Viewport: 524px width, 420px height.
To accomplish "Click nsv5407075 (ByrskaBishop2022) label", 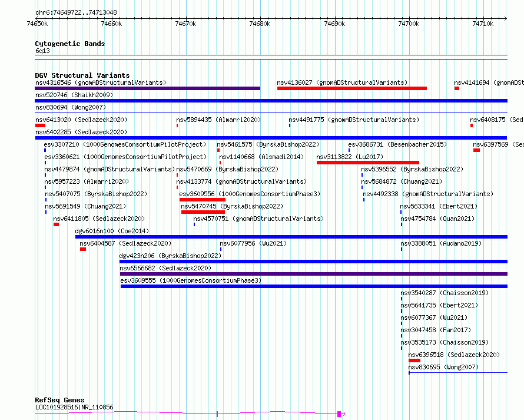I will pyautogui.click(x=96, y=194).
